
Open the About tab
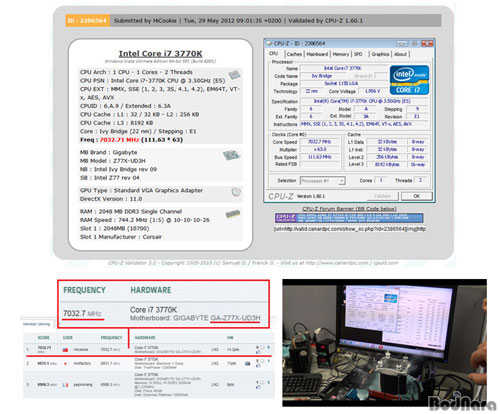tap(400, 54)
